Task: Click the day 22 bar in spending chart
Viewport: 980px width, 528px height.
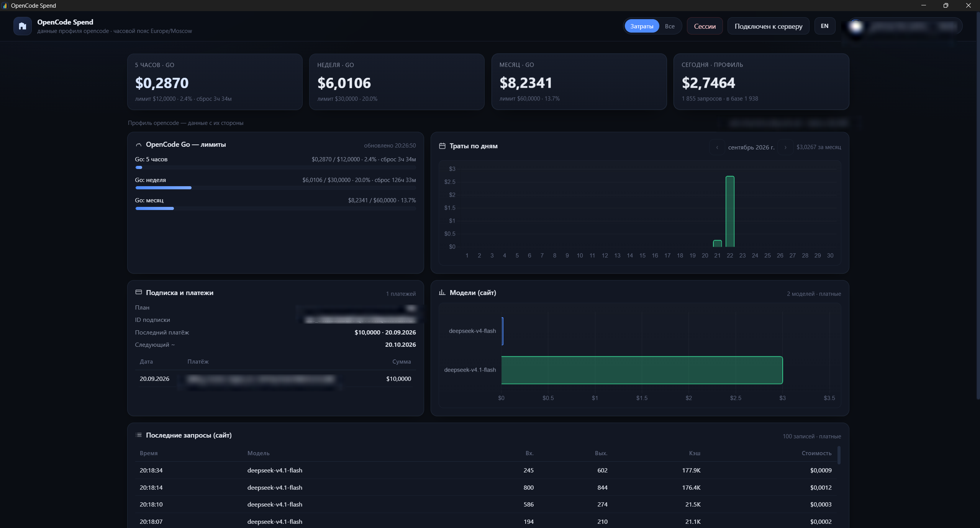Action: point(730,212)
